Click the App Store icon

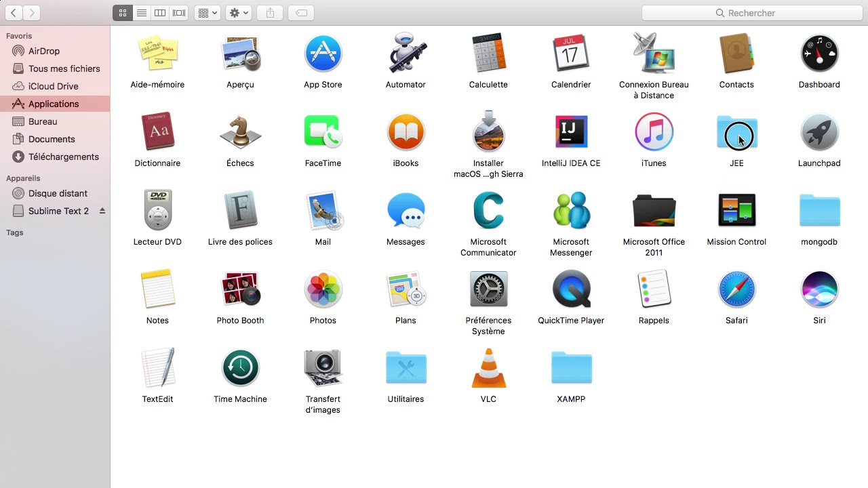pyautogui.click(x=323, y=54)
